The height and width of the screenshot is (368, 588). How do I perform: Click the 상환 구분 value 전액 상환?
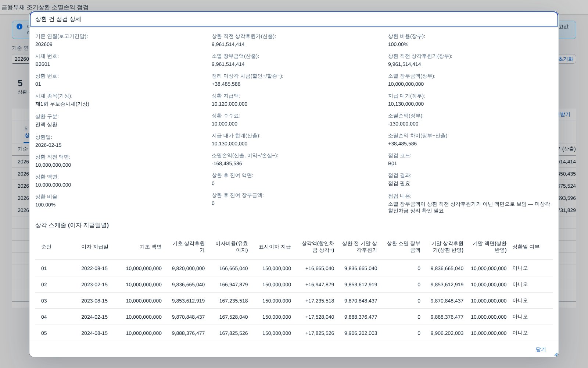point(46,124)
